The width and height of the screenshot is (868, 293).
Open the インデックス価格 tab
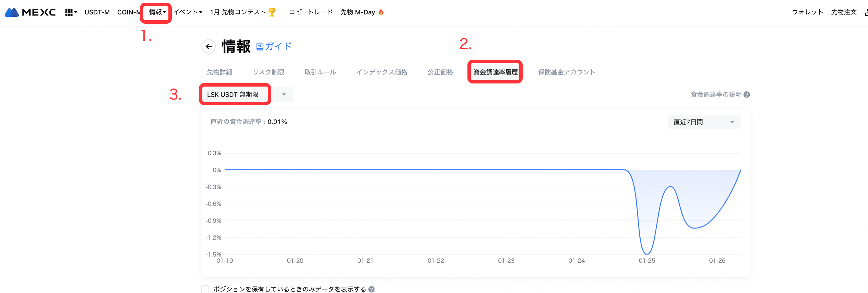point(382,72)
